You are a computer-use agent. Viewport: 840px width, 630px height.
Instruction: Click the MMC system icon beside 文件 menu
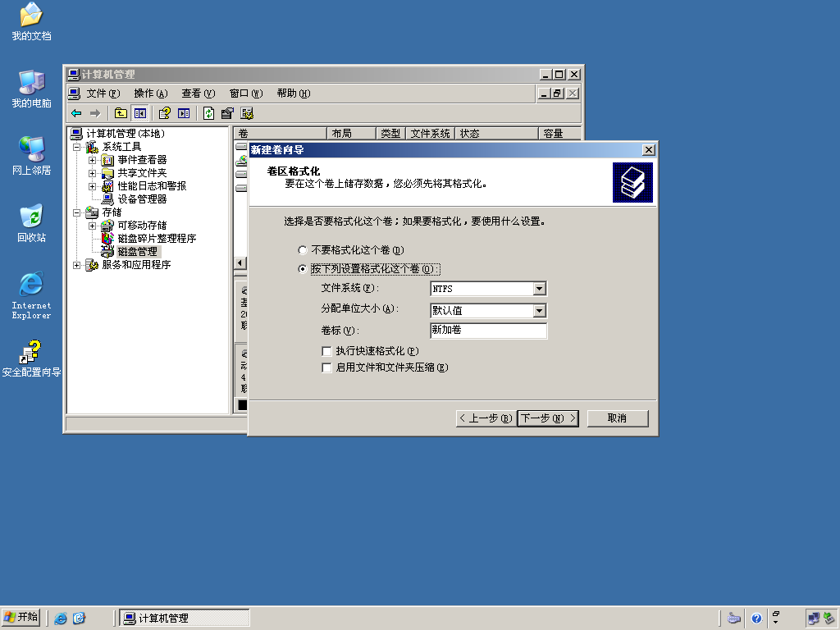pos(74,94)
